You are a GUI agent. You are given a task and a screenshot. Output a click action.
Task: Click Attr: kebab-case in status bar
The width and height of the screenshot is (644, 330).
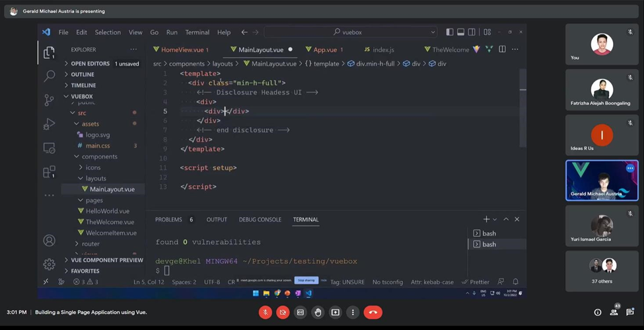[x=432, y=282]
